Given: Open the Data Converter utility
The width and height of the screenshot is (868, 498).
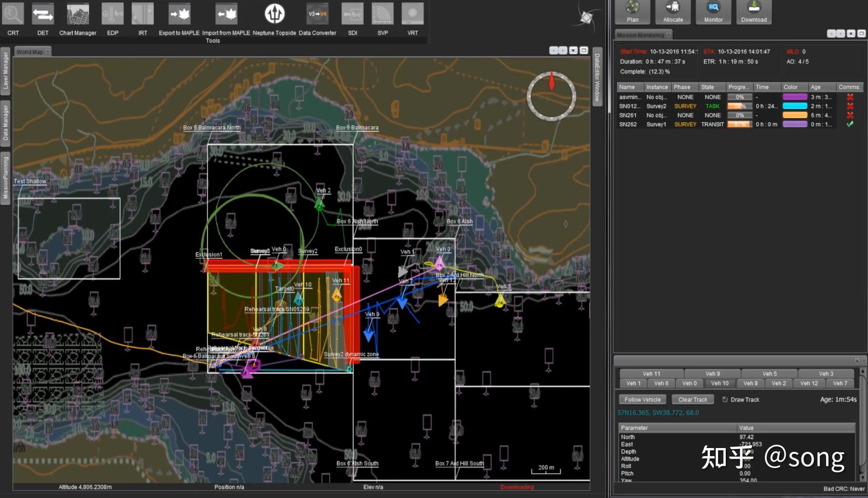Looking at the screenshot, I should click(x=317, y=14).
